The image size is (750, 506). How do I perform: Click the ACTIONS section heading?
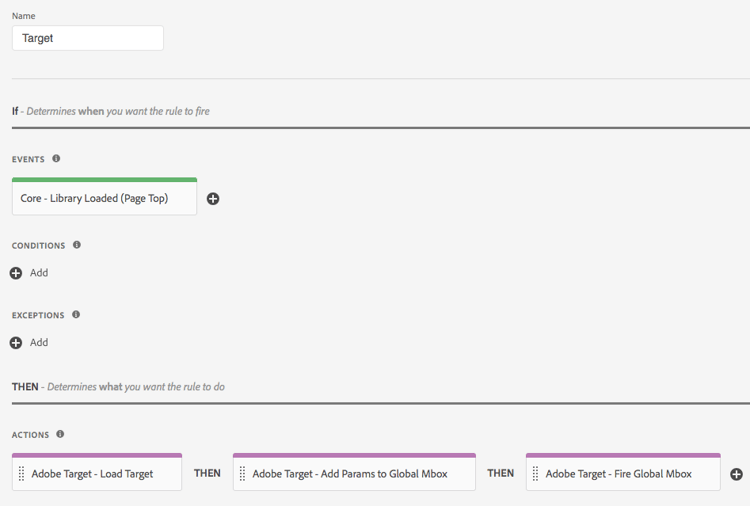click(30, 435)
